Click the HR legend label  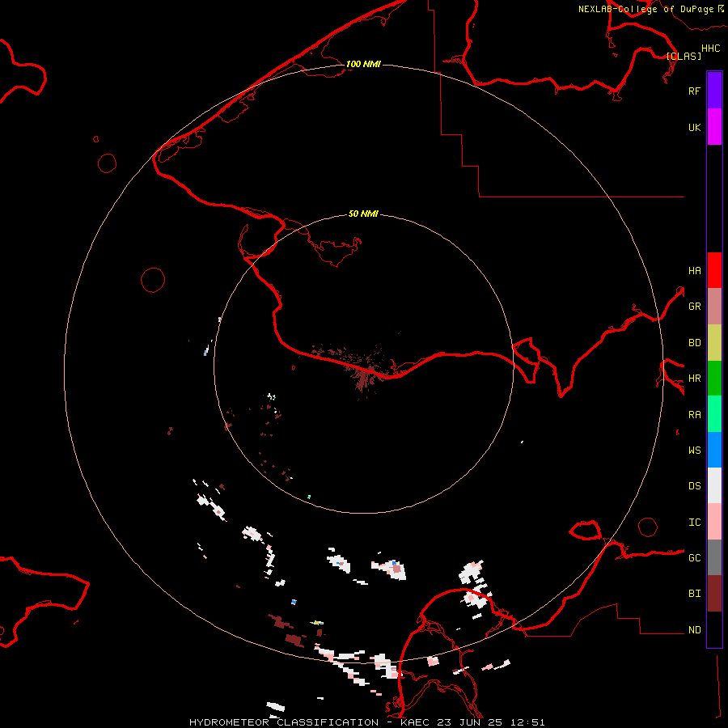tap(694, 379)
